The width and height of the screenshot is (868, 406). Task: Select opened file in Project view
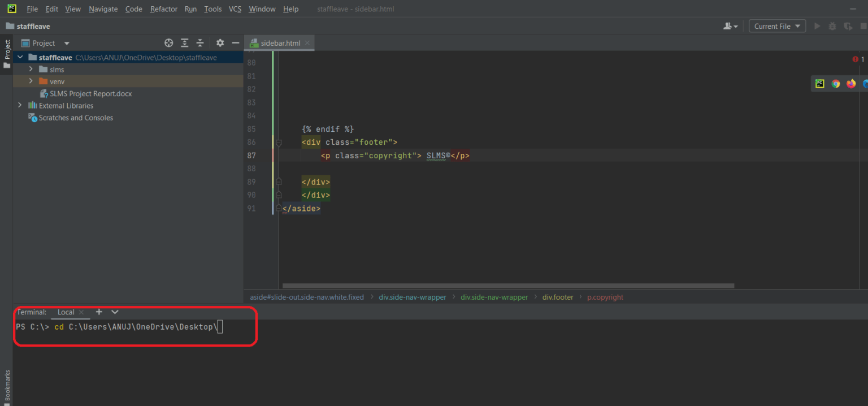click(168, 43)
